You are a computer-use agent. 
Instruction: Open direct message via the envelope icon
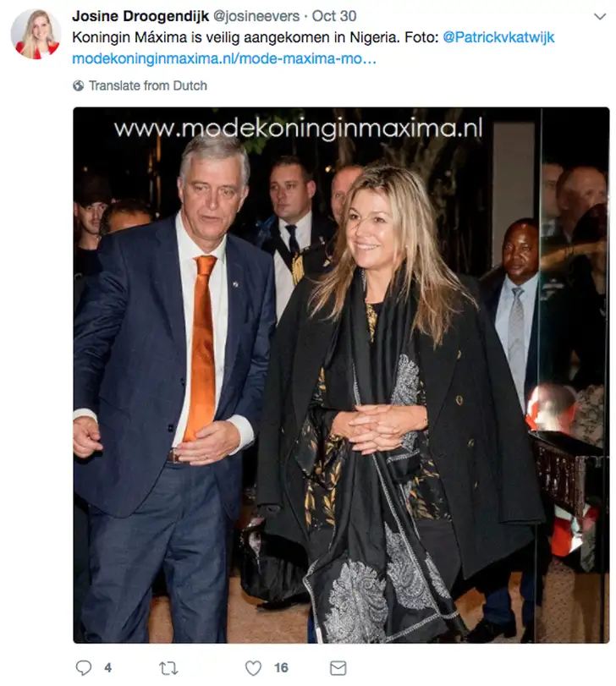[x=338, y=668]
